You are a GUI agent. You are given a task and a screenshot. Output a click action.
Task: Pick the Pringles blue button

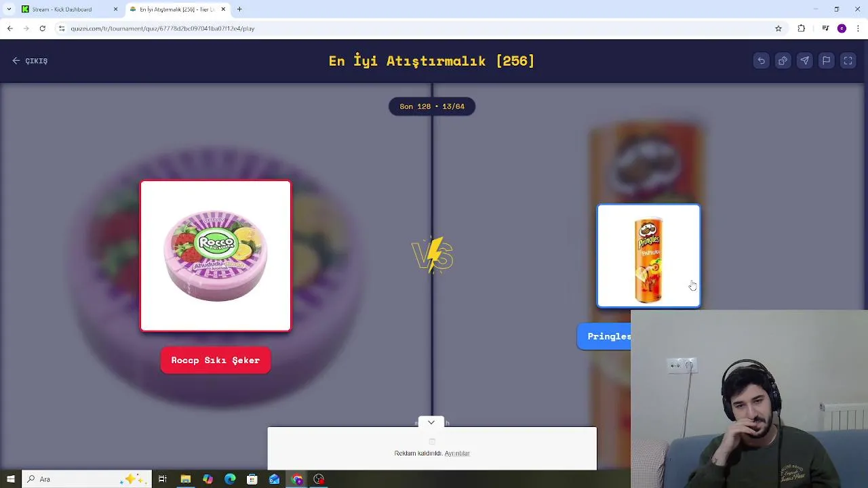[604, 336]
